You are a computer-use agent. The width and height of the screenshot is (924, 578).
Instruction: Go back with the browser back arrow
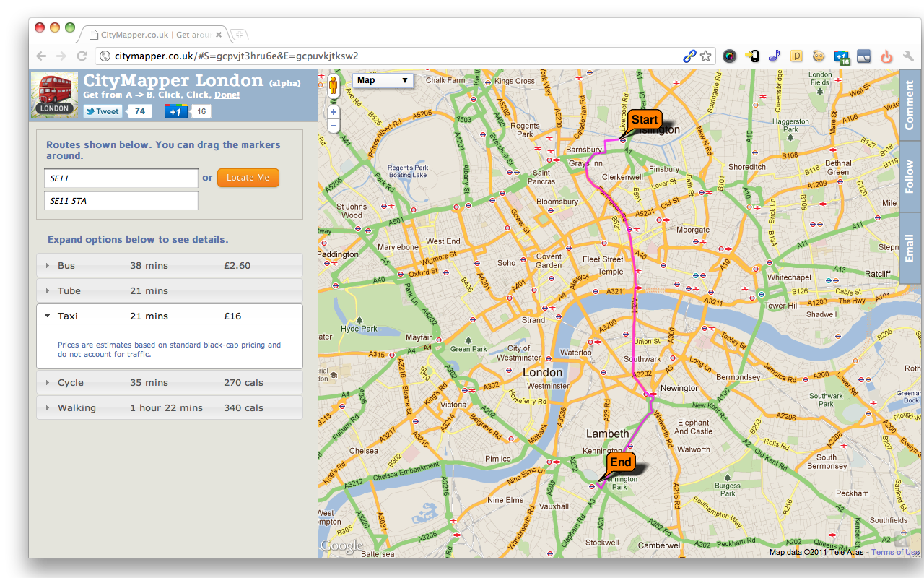pos(41,56)
